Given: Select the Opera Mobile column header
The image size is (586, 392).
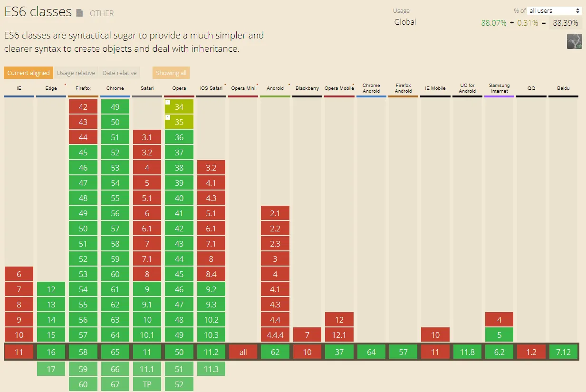Looking at the screenshot, I should 339,88.
